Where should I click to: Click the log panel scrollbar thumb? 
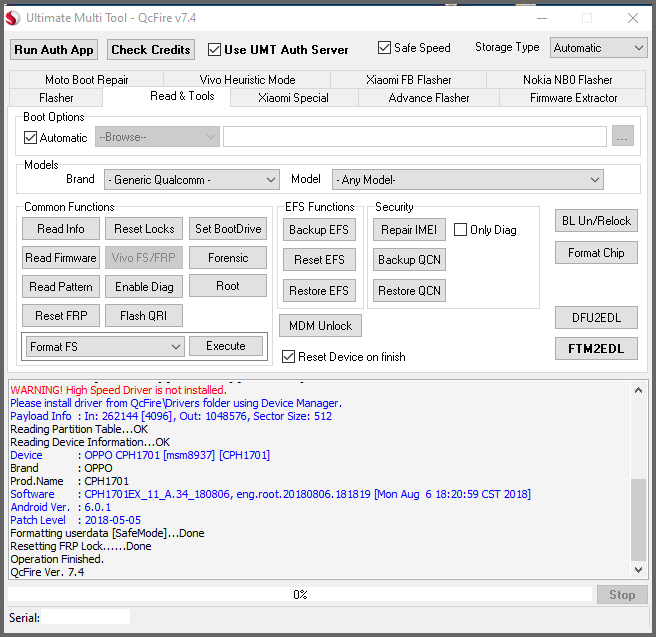[638, 519]
